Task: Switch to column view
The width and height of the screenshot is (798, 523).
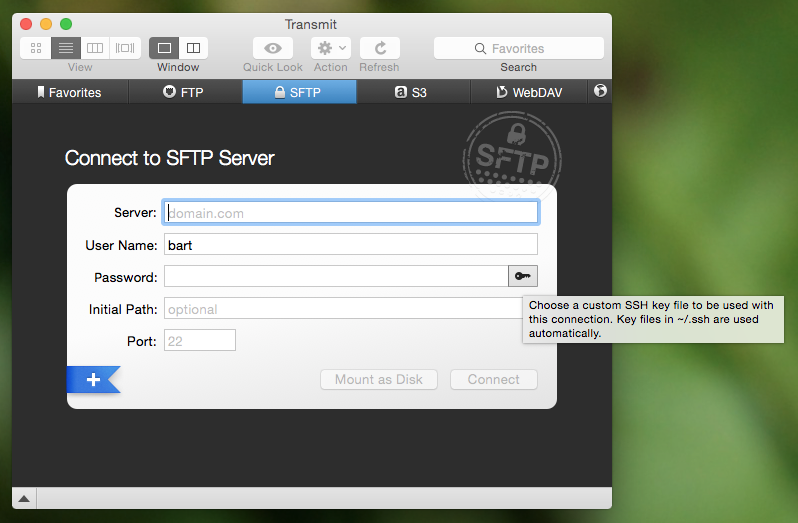Action: [x=95, y=48]
